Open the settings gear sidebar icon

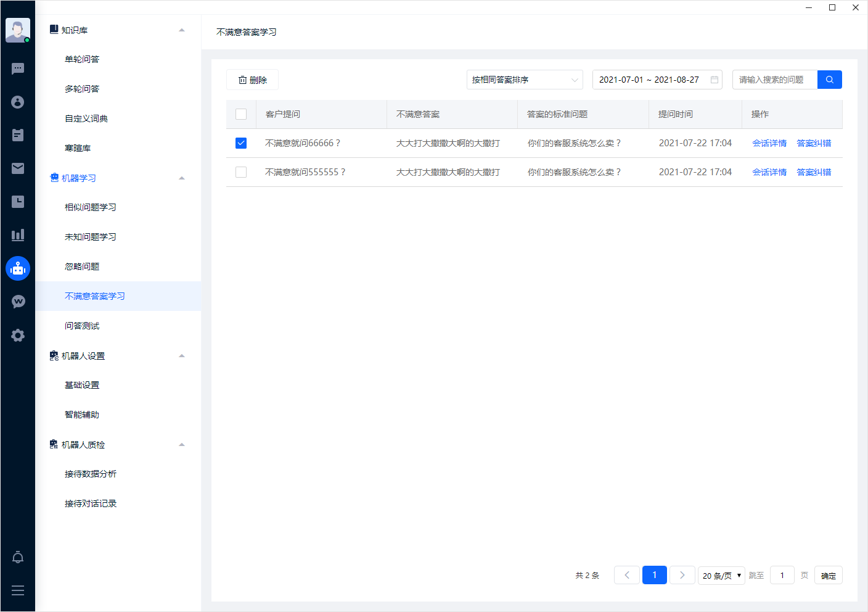pyautogui.click(x=18, y=335)
